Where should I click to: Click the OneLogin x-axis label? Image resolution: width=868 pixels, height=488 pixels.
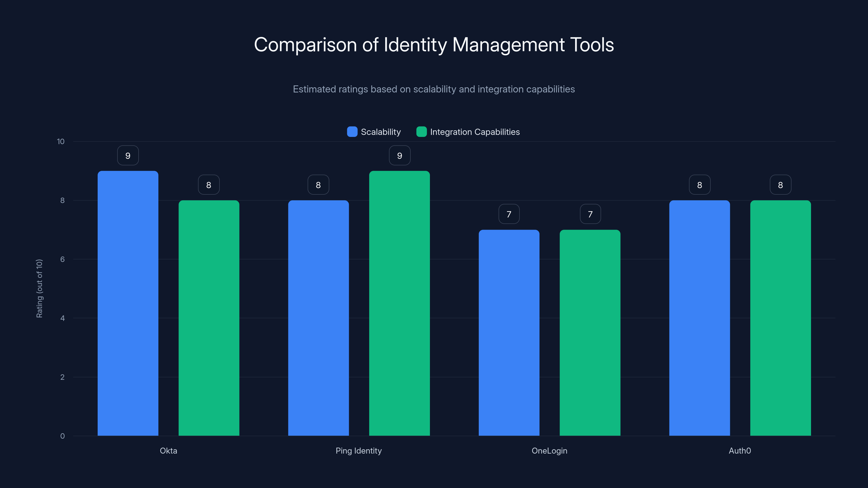(x=550, y=451)
